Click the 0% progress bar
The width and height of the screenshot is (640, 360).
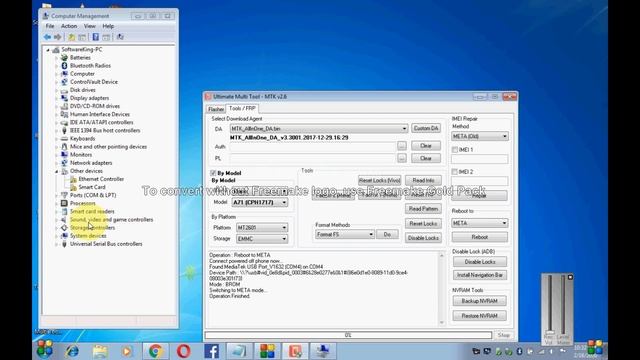click(348, 335)
